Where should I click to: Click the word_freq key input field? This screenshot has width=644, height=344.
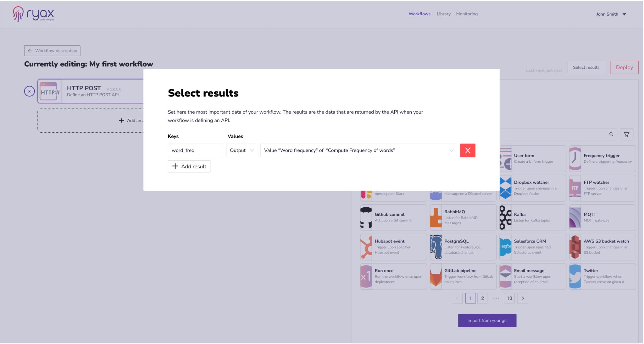(x=195, y=150)
